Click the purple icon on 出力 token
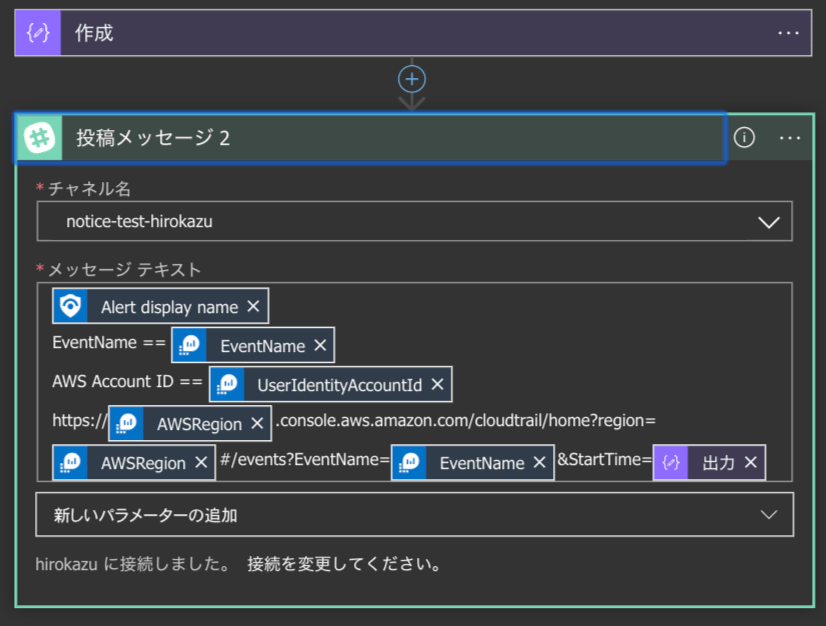This screenshot has width=826, height=626. pyautogui.click(x=671, y=463)
